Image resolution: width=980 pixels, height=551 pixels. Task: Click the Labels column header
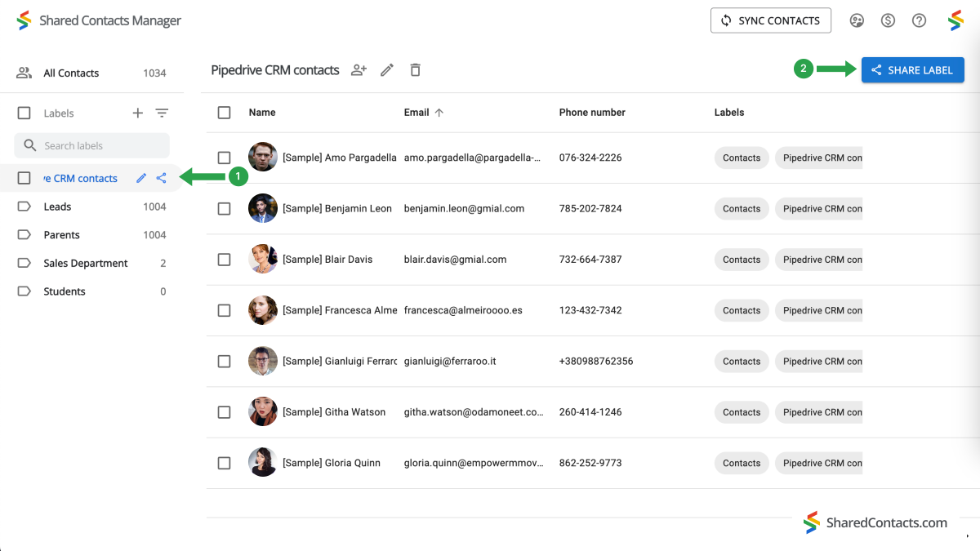point(729,113)
